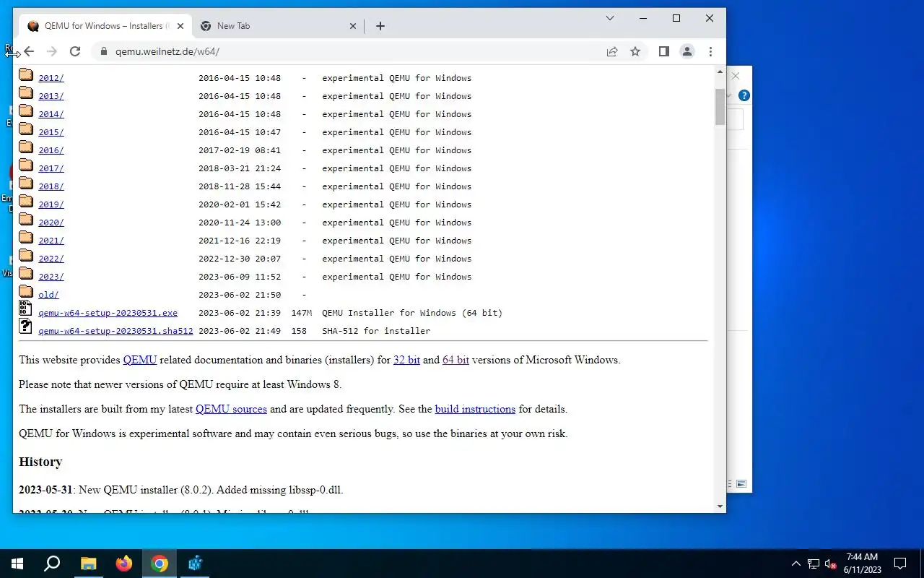Click the network status tray icon
This screenshot has height=578, width=924.
click(814, 564)
